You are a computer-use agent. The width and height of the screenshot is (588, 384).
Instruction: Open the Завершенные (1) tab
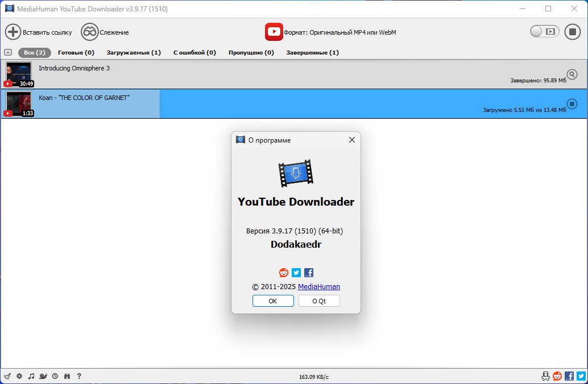click(312, 52)
